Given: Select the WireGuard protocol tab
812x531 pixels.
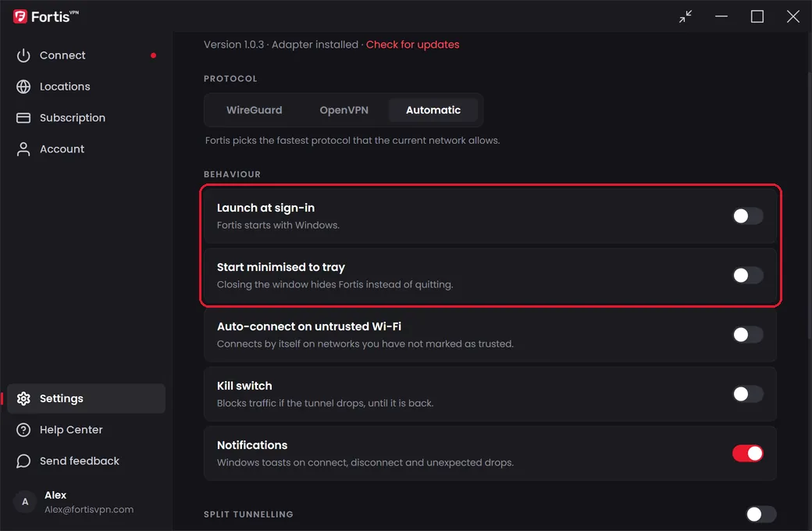Looking at the screenshot, I should pyautogui.click(x=255, y=110).
